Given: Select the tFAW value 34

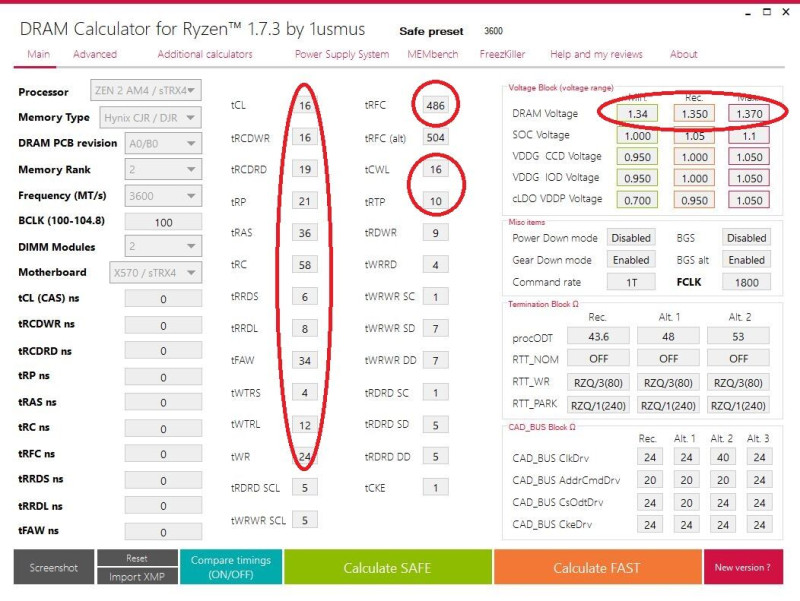Looking at the screenshot, I should [x=305, y=361].
